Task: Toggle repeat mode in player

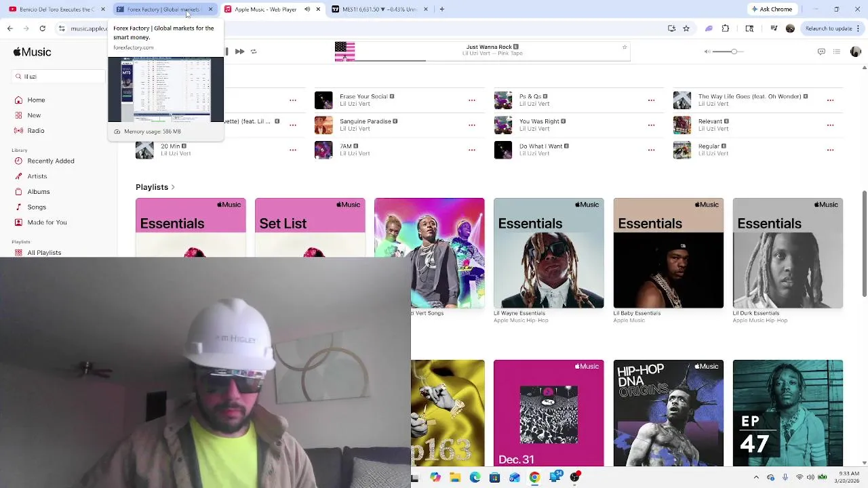Action: click(254, 52)
